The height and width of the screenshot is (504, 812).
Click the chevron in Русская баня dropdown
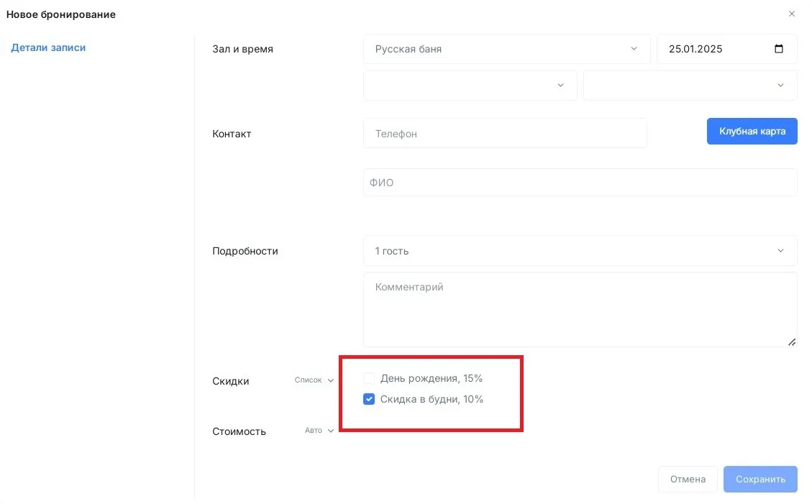point(634,49)
